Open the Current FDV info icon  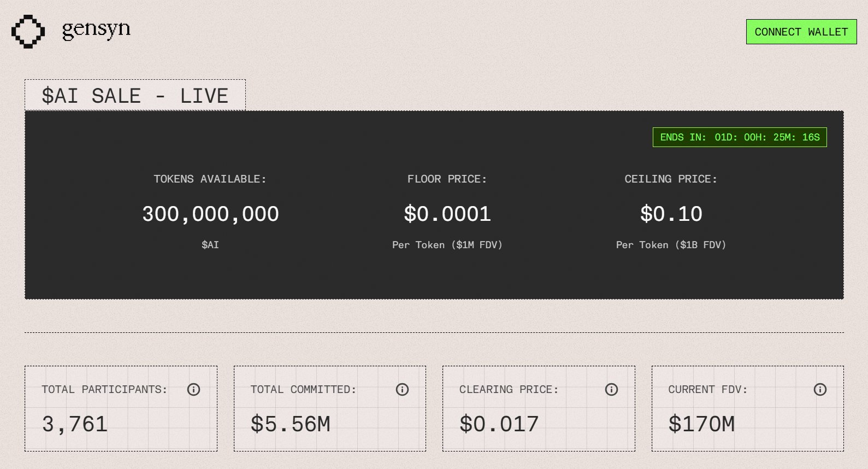[x=820, y=389]
